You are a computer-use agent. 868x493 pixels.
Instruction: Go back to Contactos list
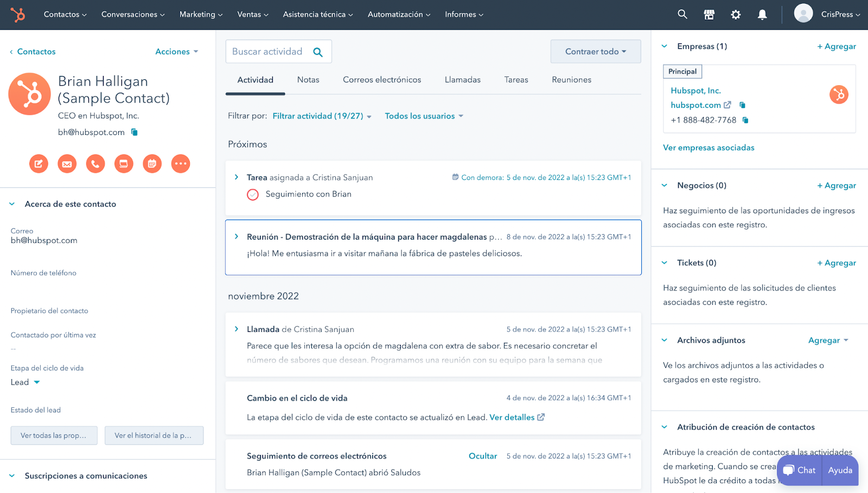[x=33, y=52]
